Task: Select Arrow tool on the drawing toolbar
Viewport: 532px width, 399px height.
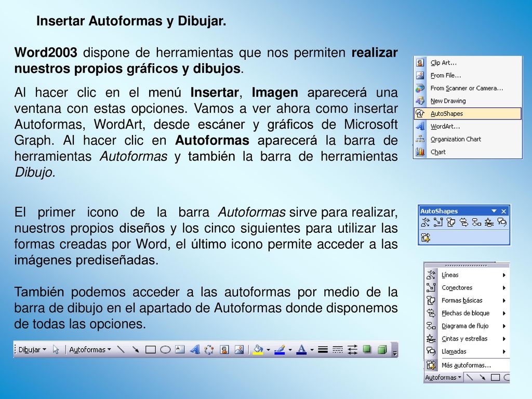Action: coord(136,350)
